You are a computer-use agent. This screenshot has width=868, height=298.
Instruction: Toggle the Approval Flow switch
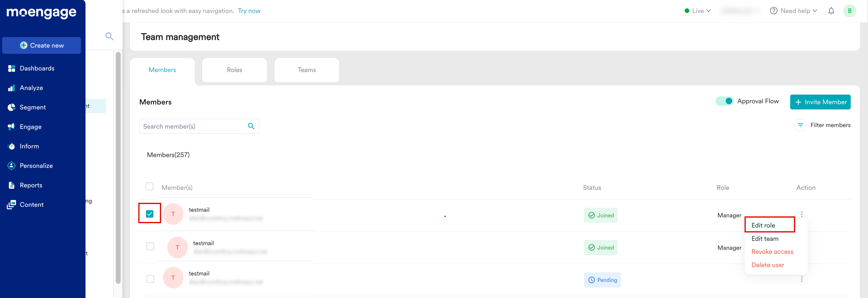[724, 101]
